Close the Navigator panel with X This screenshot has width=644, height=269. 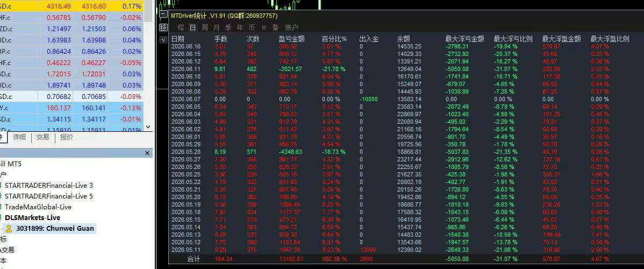147,153
